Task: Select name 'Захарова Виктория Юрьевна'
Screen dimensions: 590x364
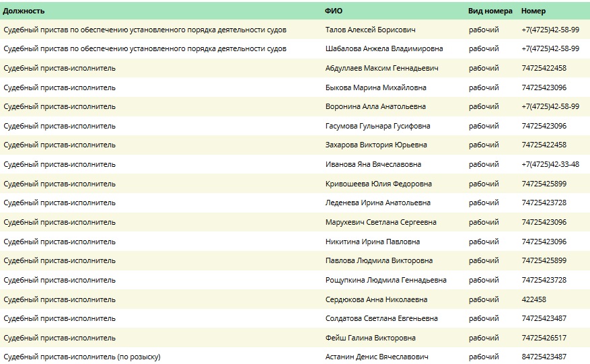Action: 376,145
